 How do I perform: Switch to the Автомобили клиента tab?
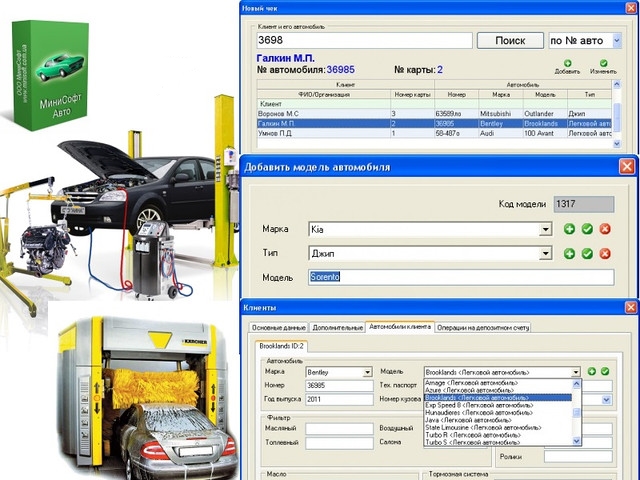click(400, 327)
